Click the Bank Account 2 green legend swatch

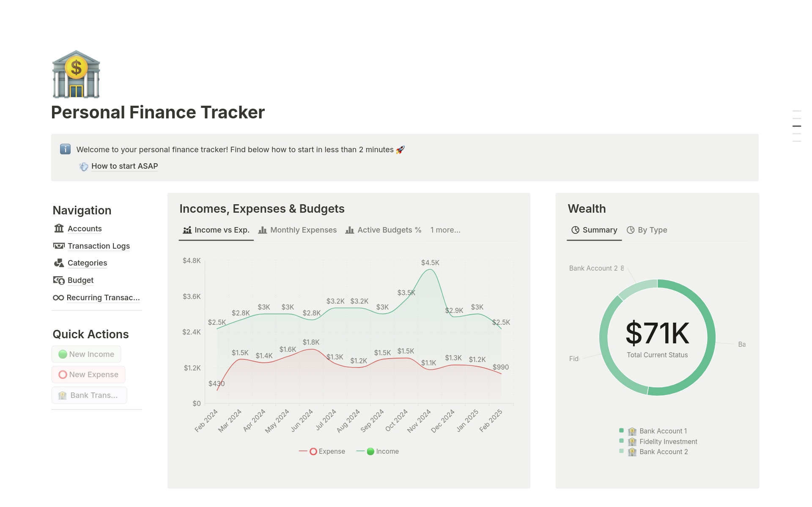pyautogui.click(x=621, y=451)
